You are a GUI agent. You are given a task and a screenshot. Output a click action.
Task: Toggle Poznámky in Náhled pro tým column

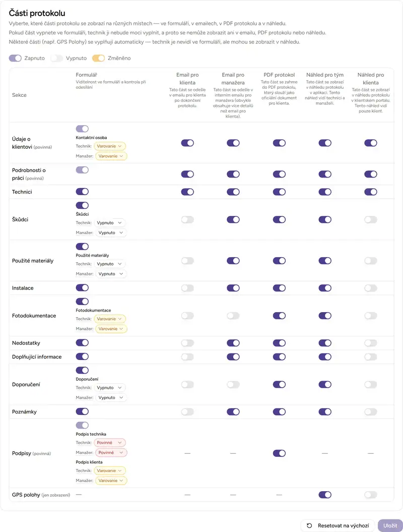pyautogui.click(x=325, y=412)
